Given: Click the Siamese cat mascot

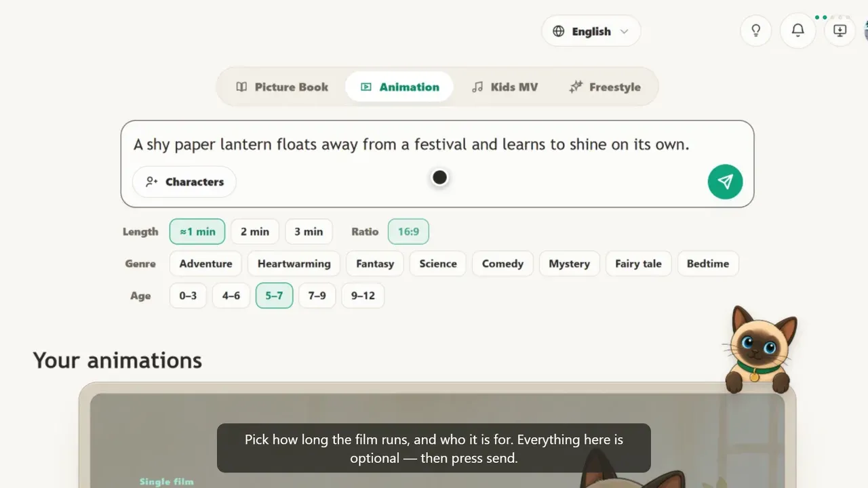Looking at the screenshot, I should coord(759,349).
